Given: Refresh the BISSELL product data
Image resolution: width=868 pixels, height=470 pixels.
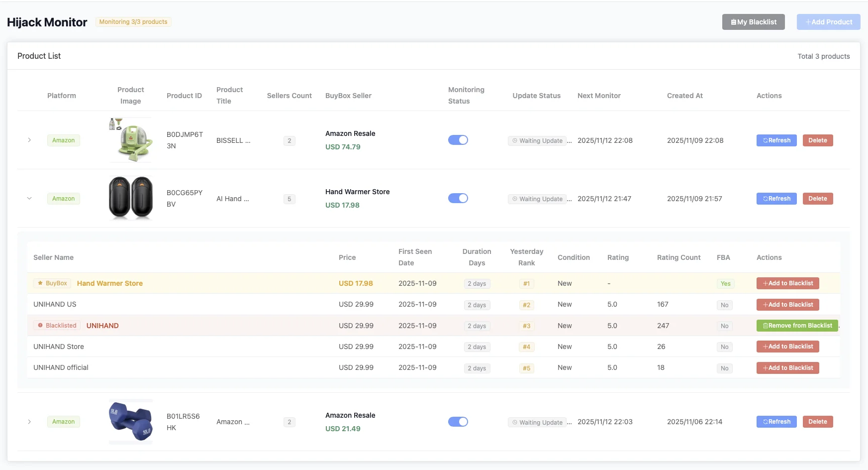Looking at the screenshot, I should (776, 140).
